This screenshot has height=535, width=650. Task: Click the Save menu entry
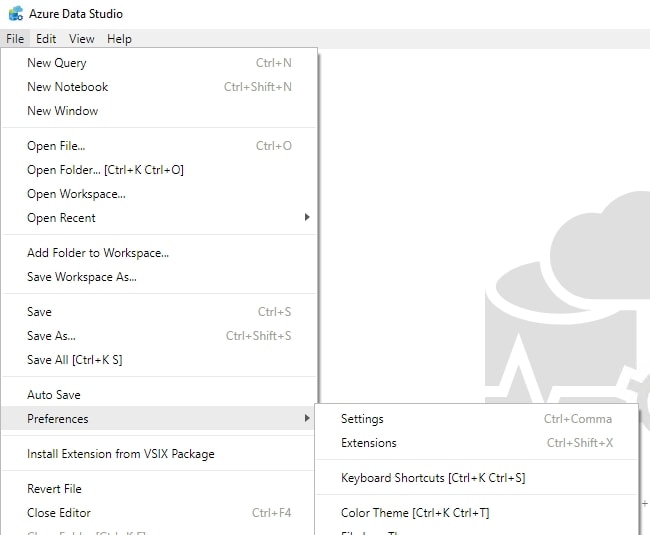[x=159, y=312]
